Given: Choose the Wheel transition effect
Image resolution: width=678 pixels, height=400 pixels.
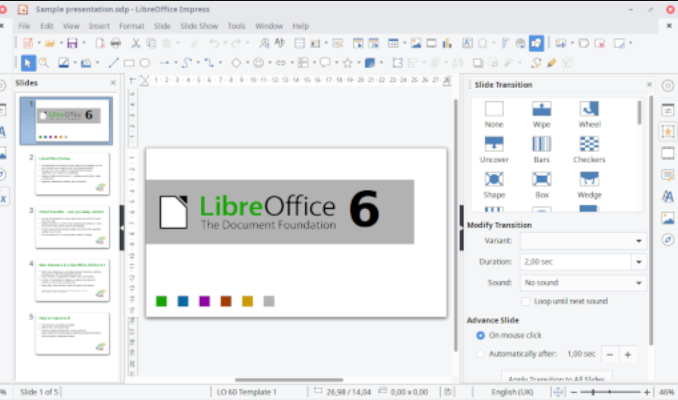Looking at the screenshot, I should (589, 112).
